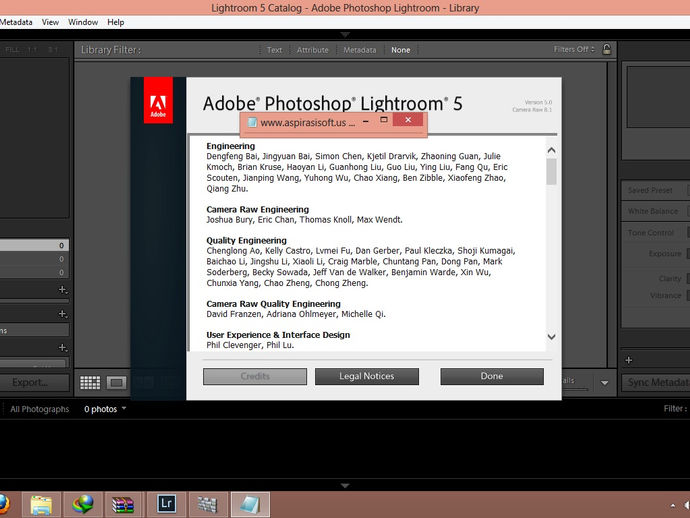Select None in Library Filter bar
Viewport: 690px width, 518px height.
(x=400, y=50)
